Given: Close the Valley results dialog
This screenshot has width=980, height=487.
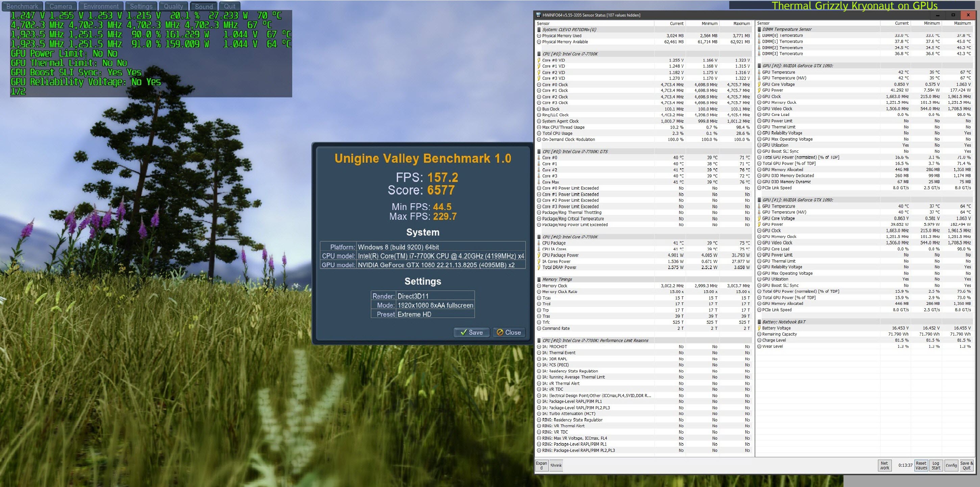Looking at the screenshot, I should [509, 332].
